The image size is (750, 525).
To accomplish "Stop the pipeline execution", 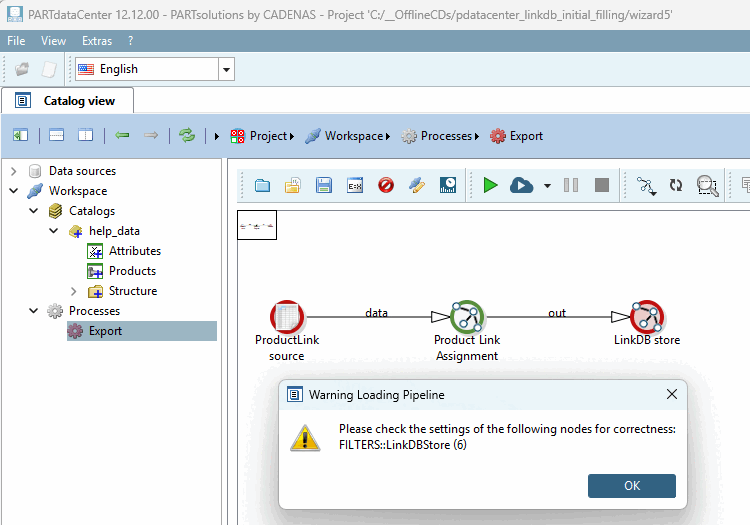I will 602,185.
